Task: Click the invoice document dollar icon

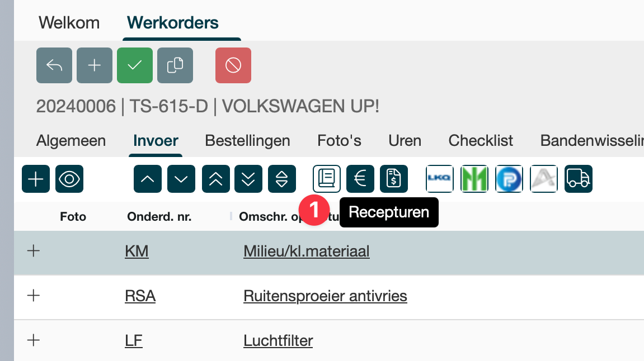Action: (x=394, y=179)
